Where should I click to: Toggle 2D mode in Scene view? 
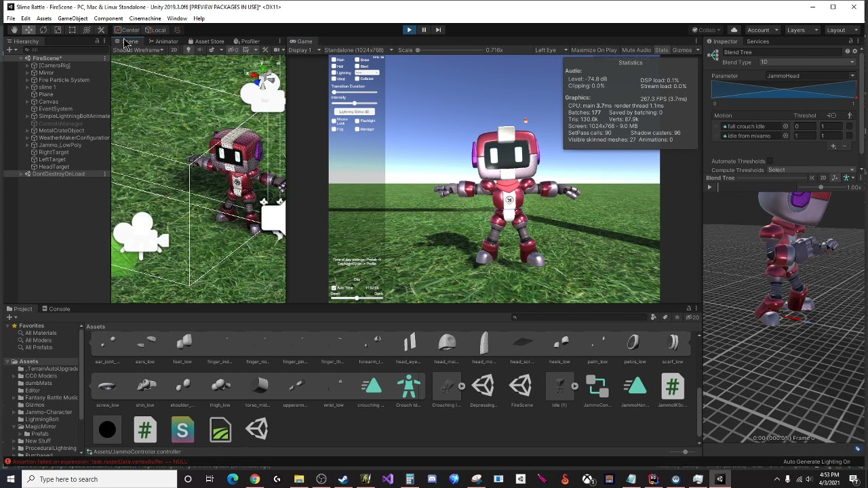coord(174,50)
